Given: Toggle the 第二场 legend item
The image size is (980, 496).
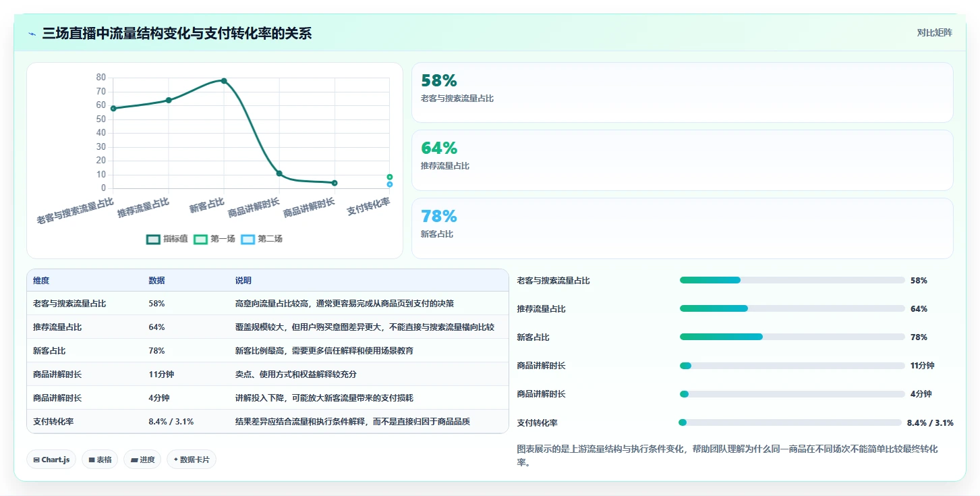Looking at the screenshot, I should point(262,239).
